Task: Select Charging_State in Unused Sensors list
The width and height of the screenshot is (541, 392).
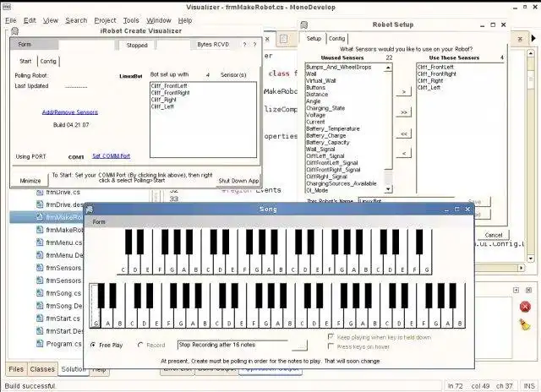Action: [x=325, y=108]
